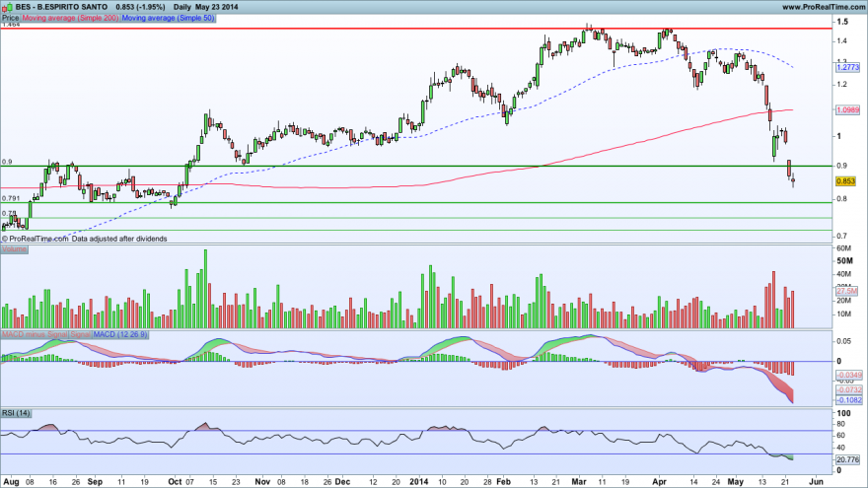868x488 pixels.
Task: Click the -0.0732 signal value tag
Action: coord(848,390)
